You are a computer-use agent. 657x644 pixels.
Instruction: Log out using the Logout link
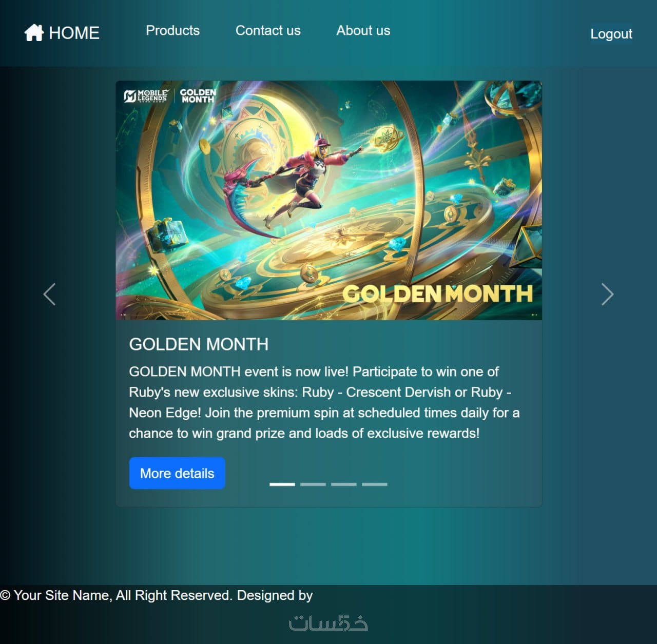(x=611, y=34)
